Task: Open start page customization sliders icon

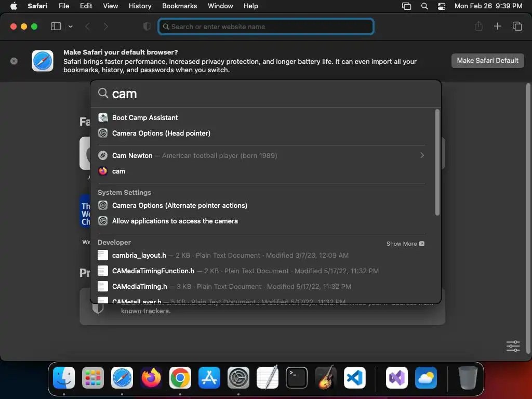Action: click(513, 346)
